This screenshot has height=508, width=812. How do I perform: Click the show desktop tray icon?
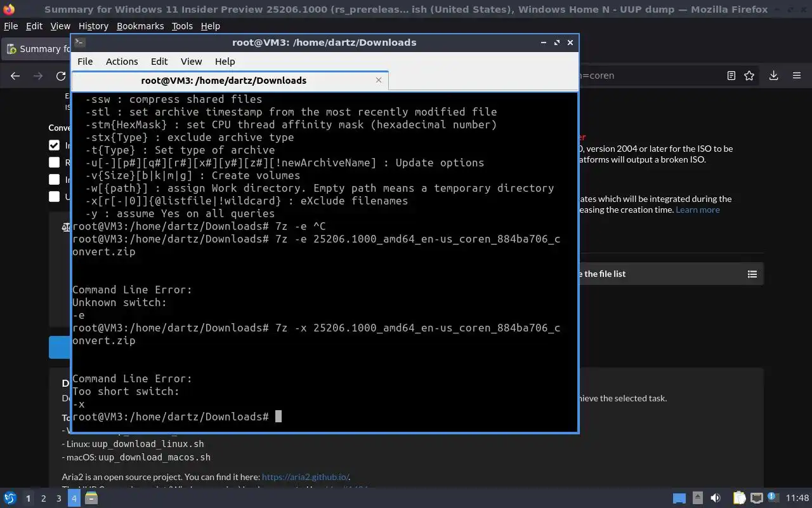coord(679,498)
